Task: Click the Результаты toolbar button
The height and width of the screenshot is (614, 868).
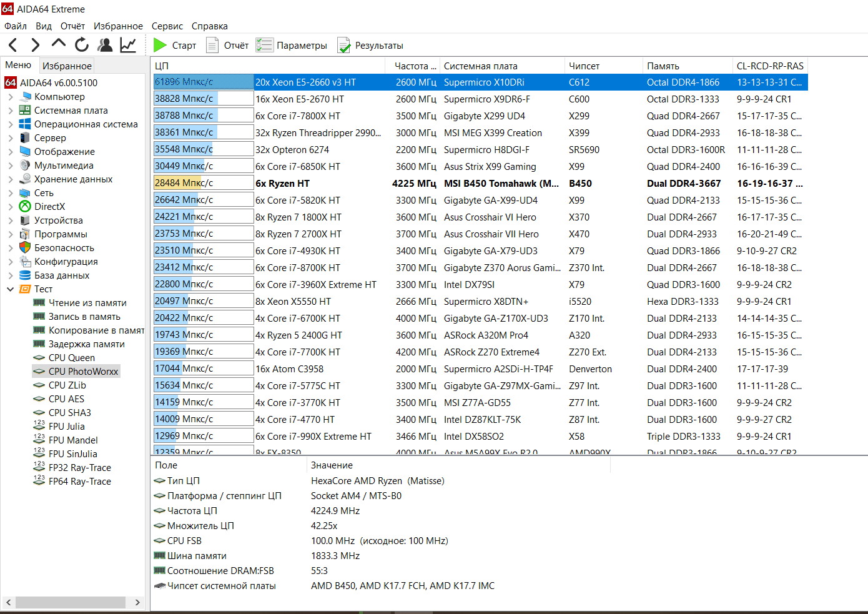Action: coord(370,45)
